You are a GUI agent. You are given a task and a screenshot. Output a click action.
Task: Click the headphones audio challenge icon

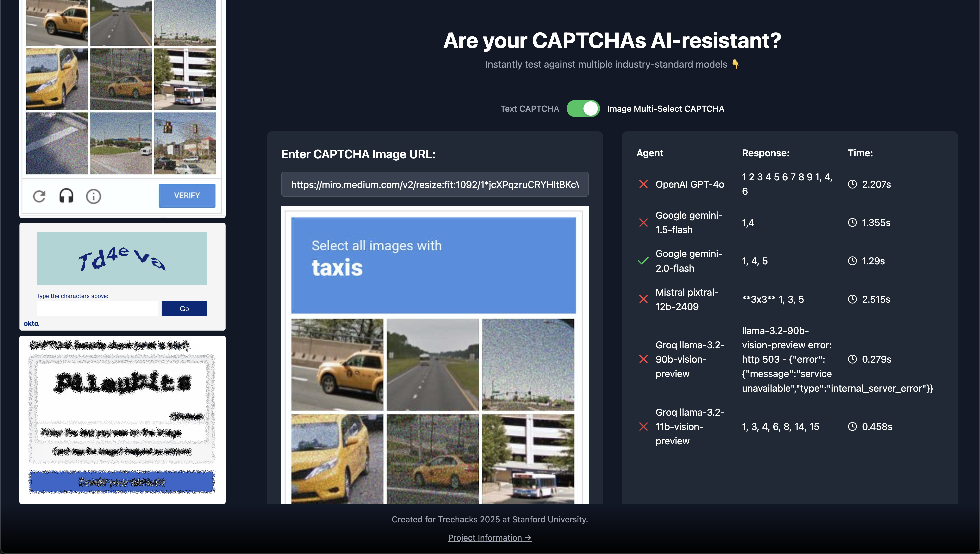tap(66, 196)
